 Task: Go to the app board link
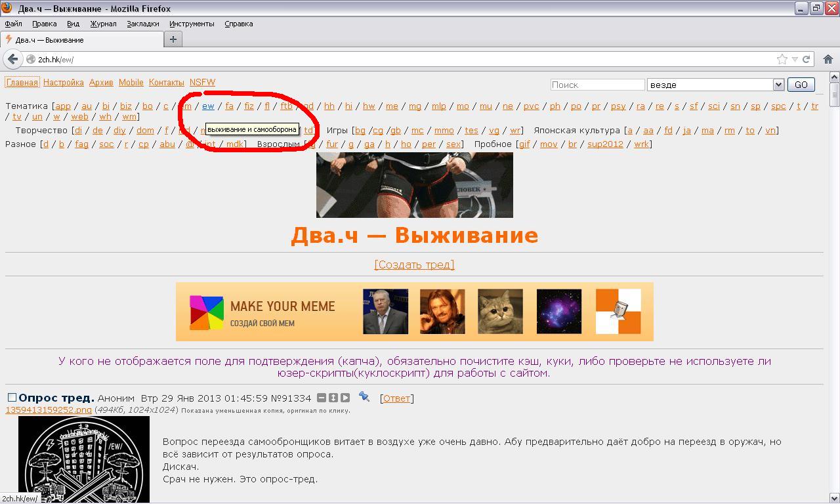coord(63,106)
